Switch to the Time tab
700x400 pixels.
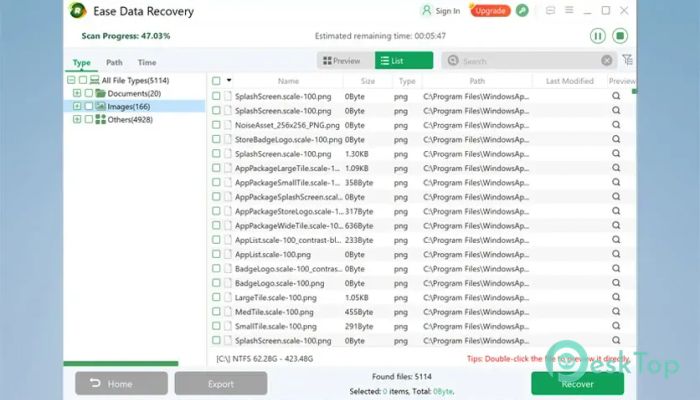pyautogui.click(x=147, y=62)
